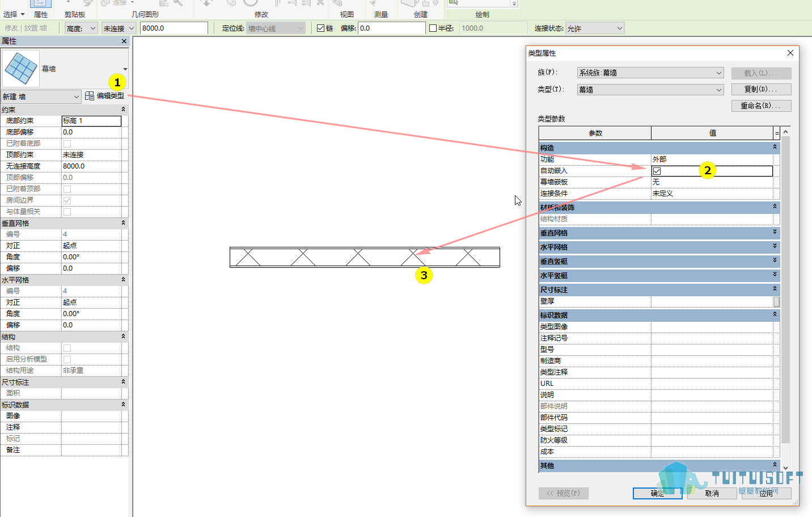Collapse the 约束 section in Properties

(x=123, y=110)
